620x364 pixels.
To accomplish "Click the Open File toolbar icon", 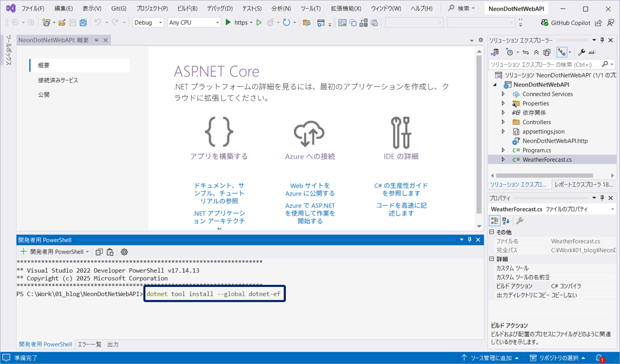I will (x=62, y=22).
